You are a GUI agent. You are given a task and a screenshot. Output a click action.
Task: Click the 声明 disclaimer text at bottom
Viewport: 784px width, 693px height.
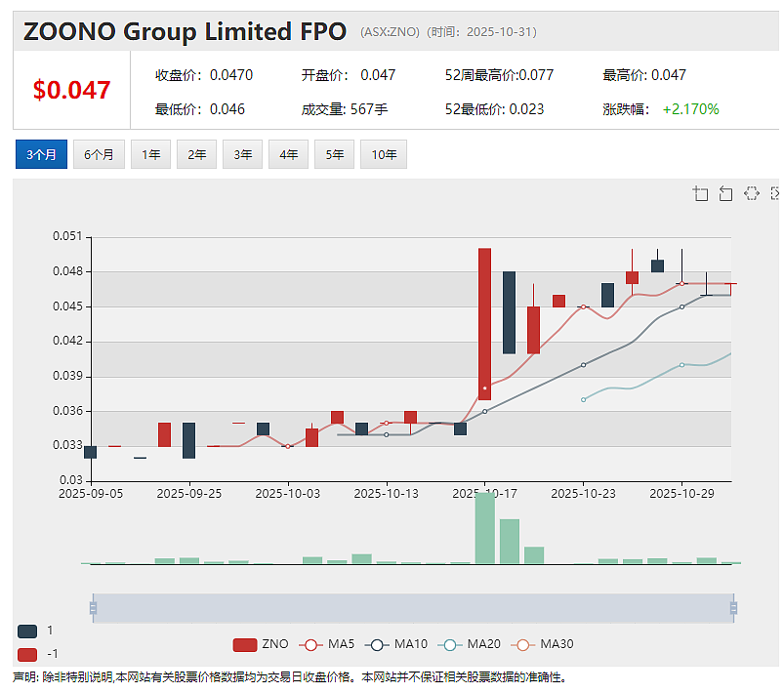click(290, 677)
